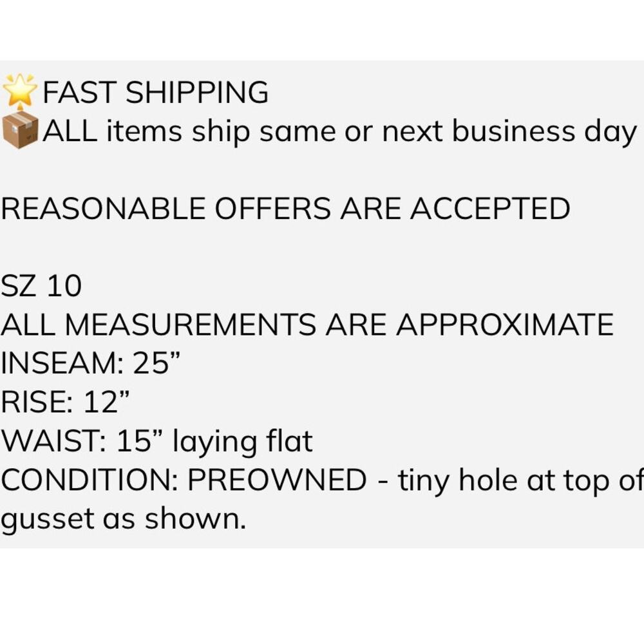644x644 pixels.
Task: Click the size number 10
Action: [64, 286]
